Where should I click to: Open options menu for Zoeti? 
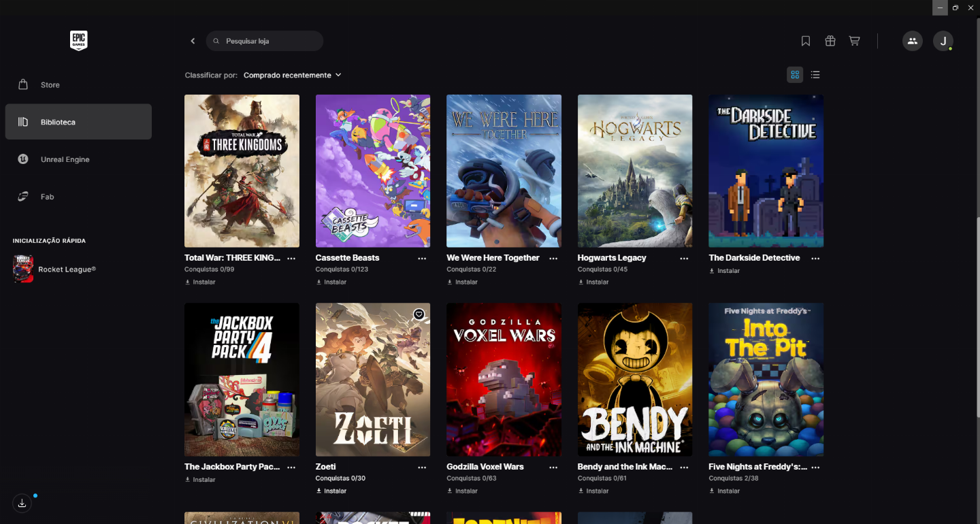pos(422,468)
